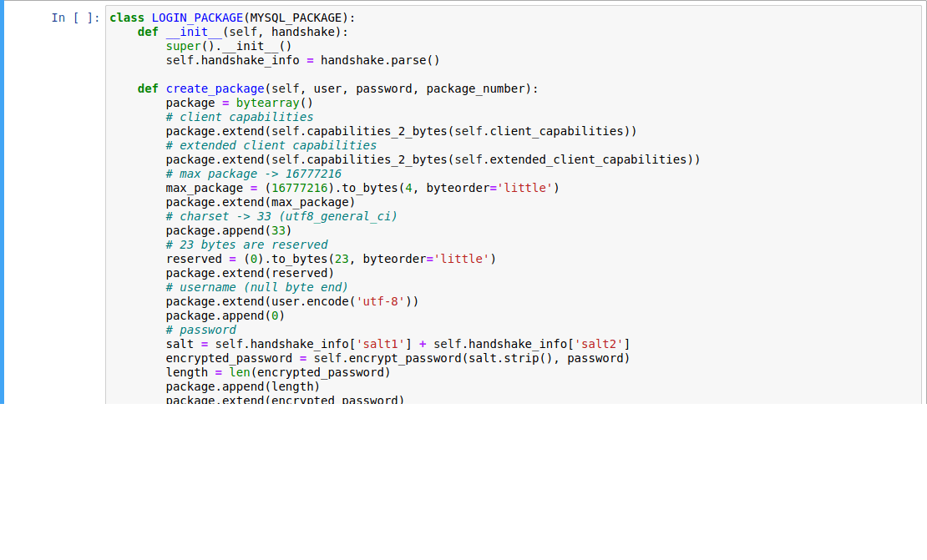Click the package.extend(reserved) line
This screenshot has width=927, height=560.
coord(250,273)
